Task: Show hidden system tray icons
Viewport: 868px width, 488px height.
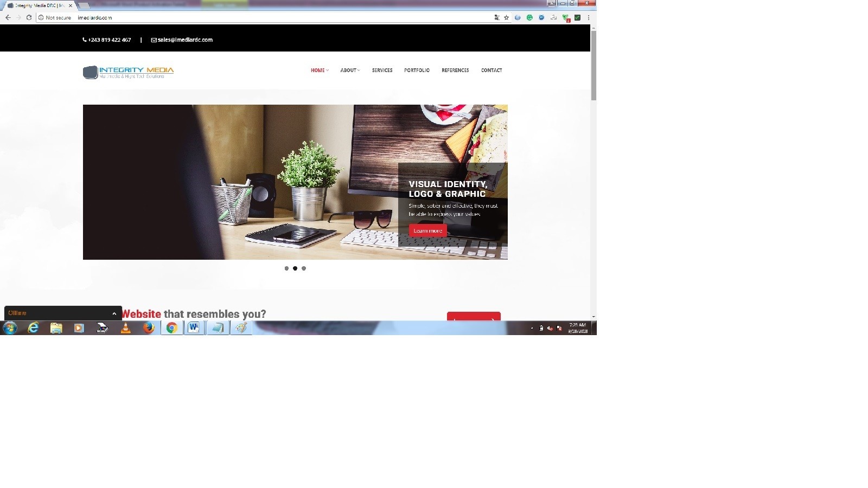Action: tap(532, 328)
